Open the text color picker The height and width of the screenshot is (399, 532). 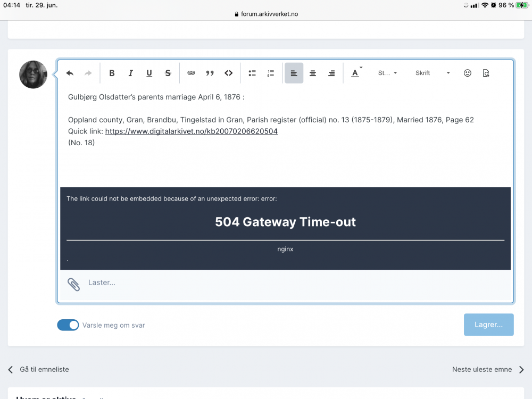pos(356,72)
